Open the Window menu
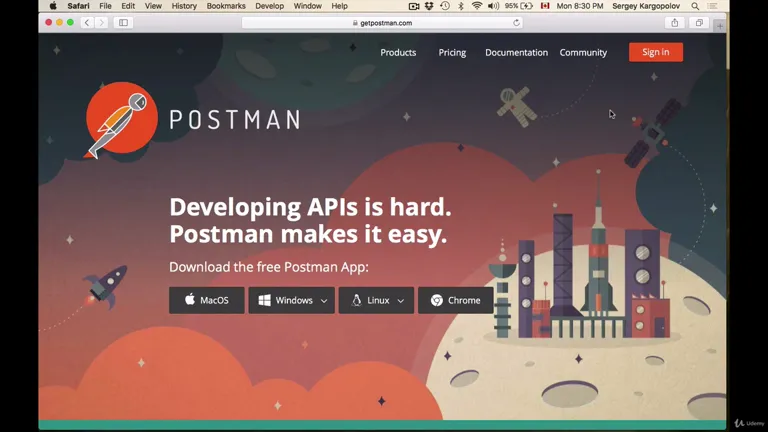The width and height of the screenshot is (768, 432). pyautogui.click(x=307, y=6)
